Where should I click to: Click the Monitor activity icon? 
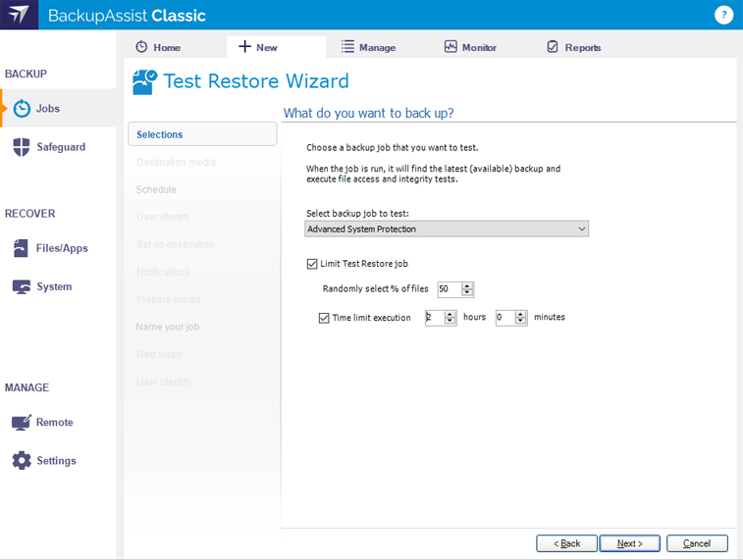[451, 46]
